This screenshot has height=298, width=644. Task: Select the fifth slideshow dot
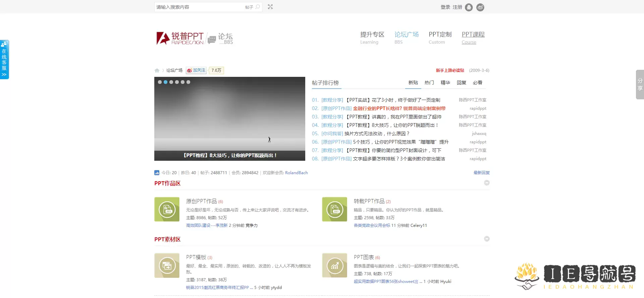point(182,82)
